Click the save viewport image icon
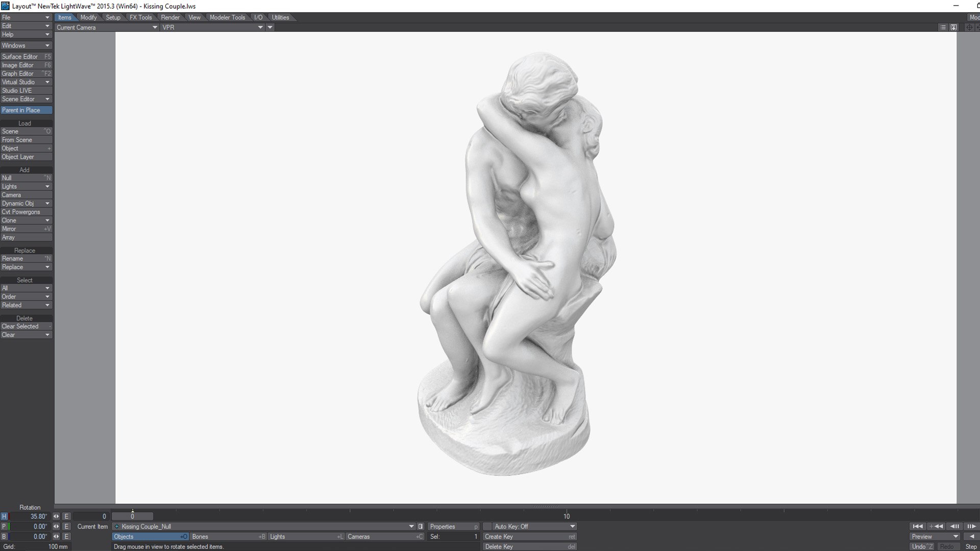 tap(953, 28)
